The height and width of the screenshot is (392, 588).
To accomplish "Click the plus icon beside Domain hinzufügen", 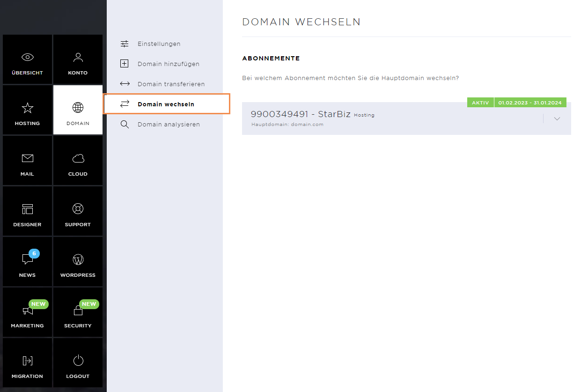I will tap(125, 64).
